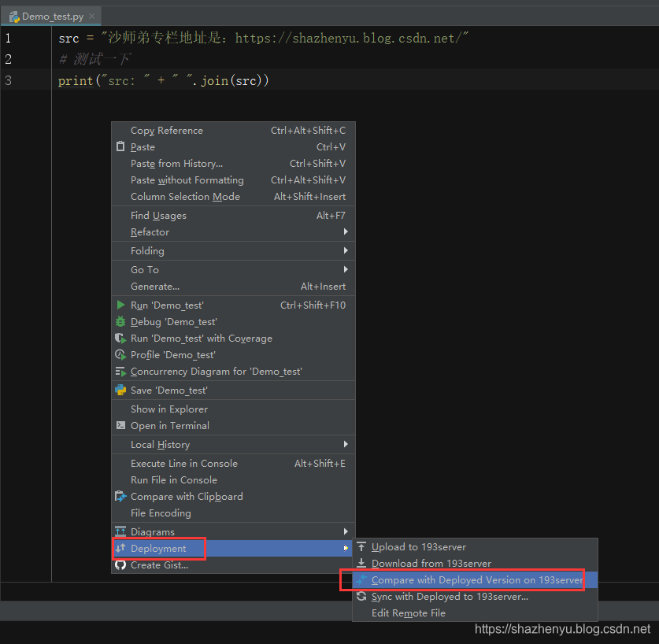Click the Diagrams menu icon

pos(120,531)
